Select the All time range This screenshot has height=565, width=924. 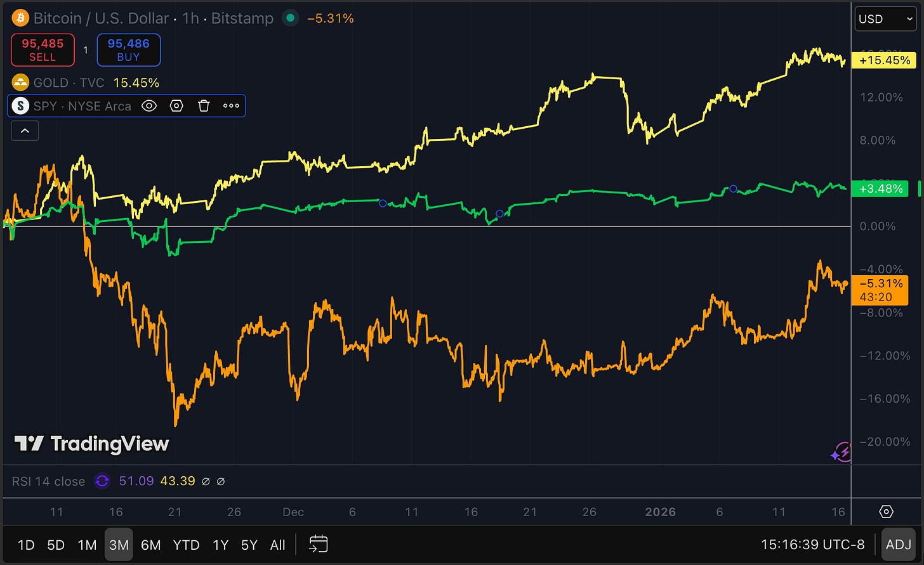click(x=277, y=545)
